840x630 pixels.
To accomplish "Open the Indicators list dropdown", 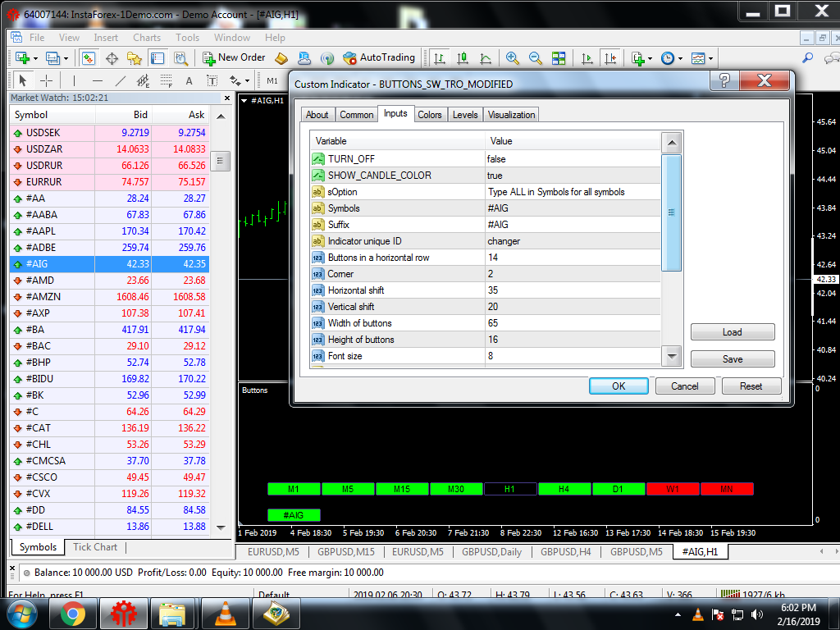I will (641, 58).
